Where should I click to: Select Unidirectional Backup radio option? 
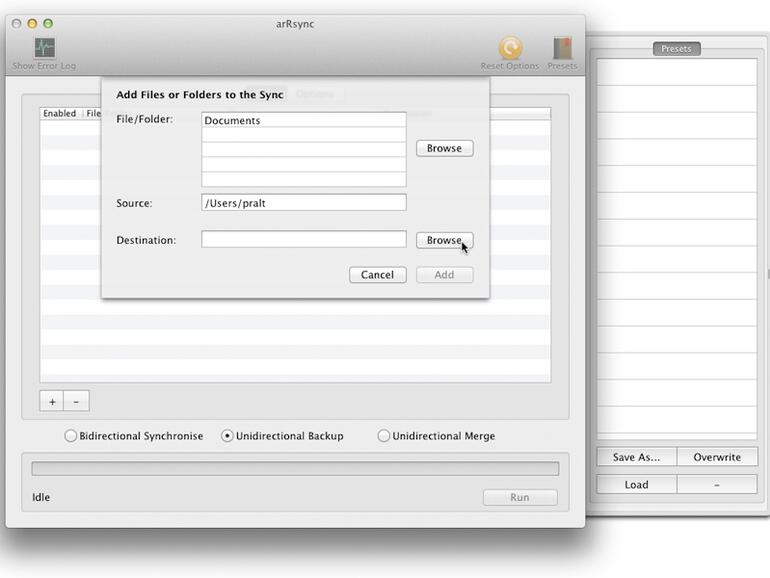(x=227, y=436)
